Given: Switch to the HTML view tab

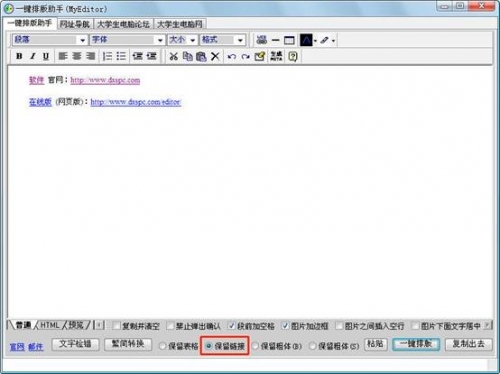Looking at the screenshot, I should tap(50, 325).
